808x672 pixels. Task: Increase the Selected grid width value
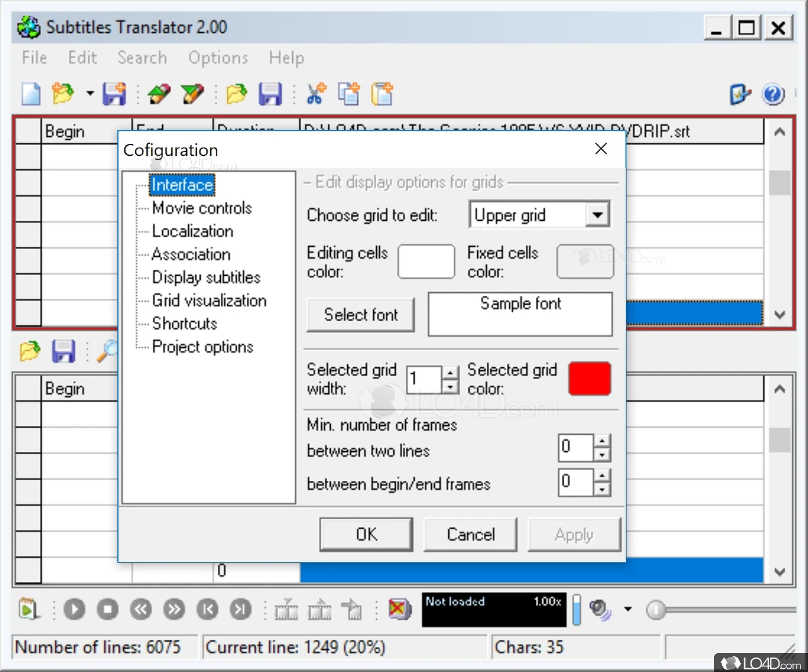coord(450,373)
